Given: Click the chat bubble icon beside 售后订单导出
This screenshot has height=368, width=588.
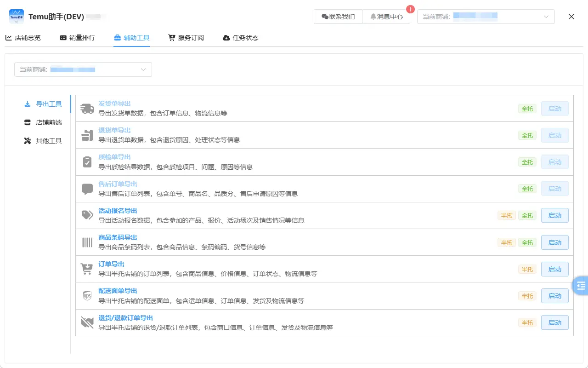Looking at the screenshot, I should pyautogui.click(x=87, y=189).
